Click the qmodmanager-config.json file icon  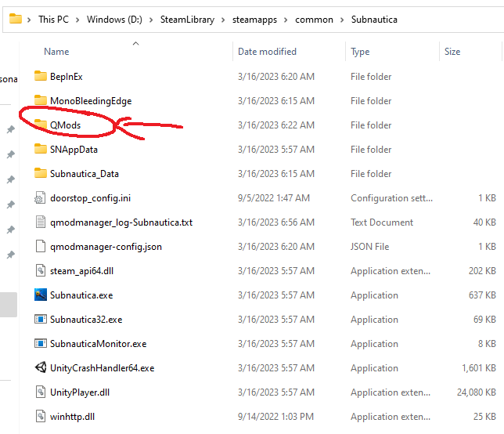click(41, 247)
